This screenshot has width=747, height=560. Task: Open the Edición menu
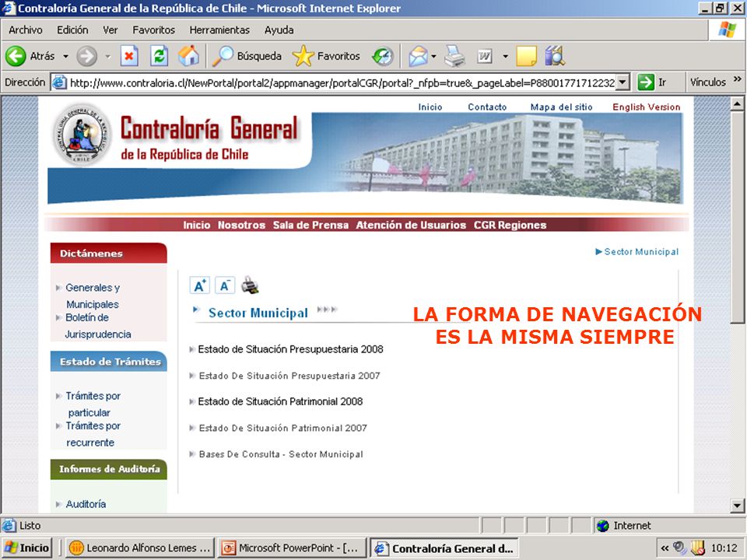(72, 30)
